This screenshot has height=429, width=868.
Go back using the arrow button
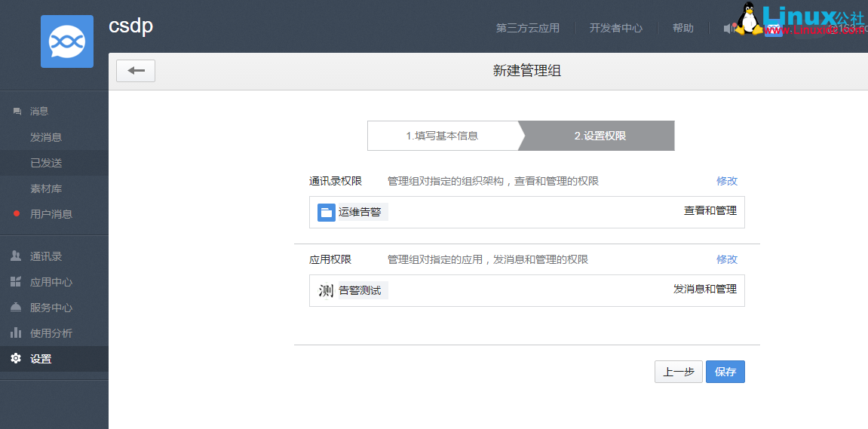click(136, 71)
